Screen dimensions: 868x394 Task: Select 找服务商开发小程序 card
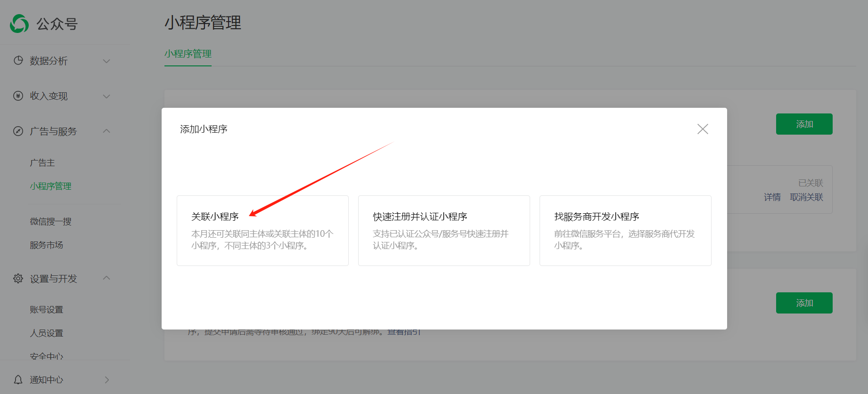pos(625,231)
